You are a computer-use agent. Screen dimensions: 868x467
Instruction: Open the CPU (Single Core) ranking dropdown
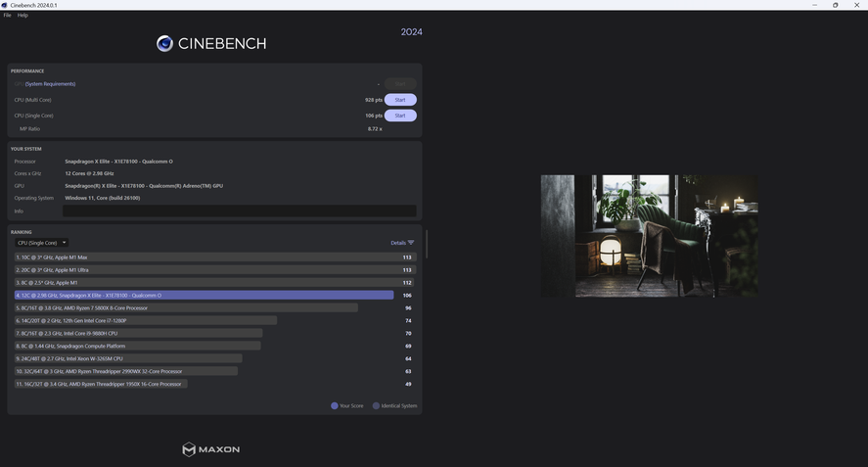tap(41, 243)
